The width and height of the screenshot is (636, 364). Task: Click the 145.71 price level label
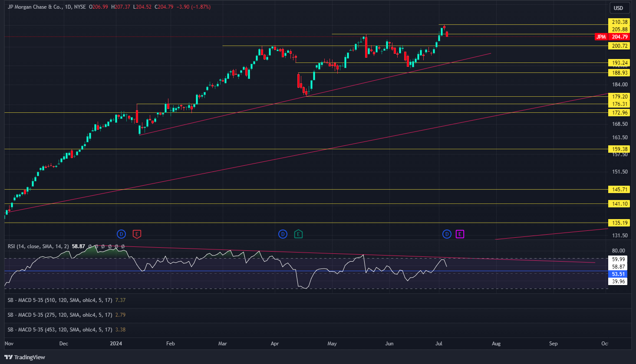[619, 189]
